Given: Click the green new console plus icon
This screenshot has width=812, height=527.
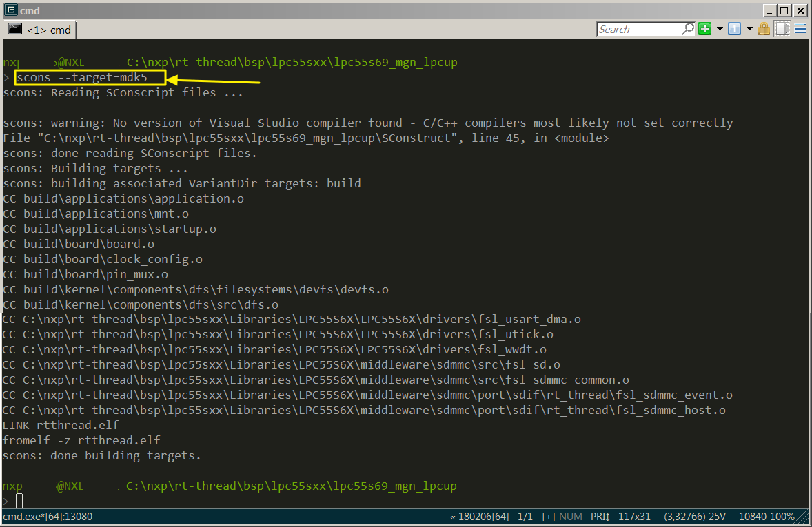Looking at the screenshot, I should pyautogui.click(x=704, y=29).
